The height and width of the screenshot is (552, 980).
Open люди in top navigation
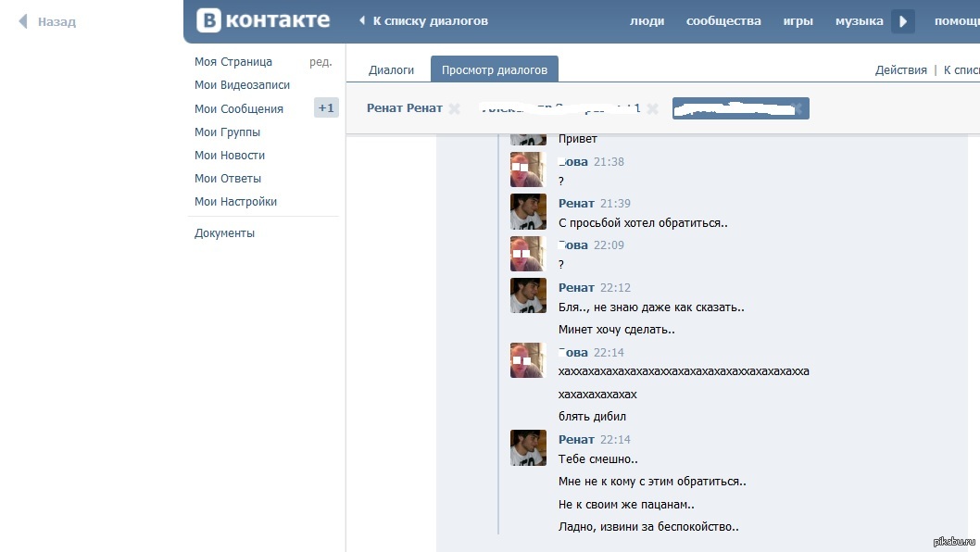(647, 21)
